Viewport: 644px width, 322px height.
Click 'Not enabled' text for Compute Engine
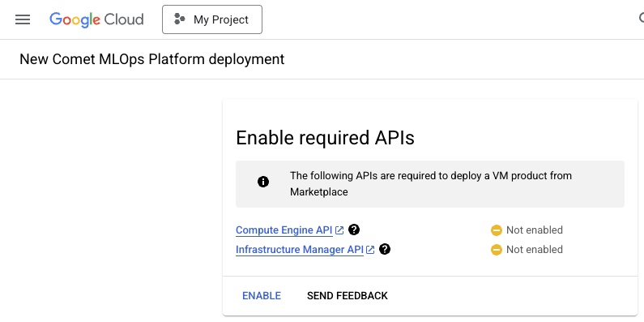point(535,230)
